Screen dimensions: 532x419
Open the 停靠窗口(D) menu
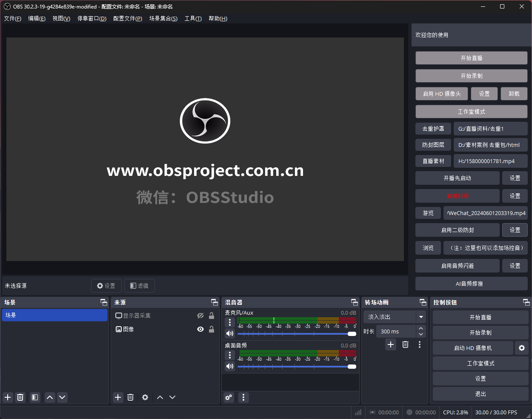(92, 18)
